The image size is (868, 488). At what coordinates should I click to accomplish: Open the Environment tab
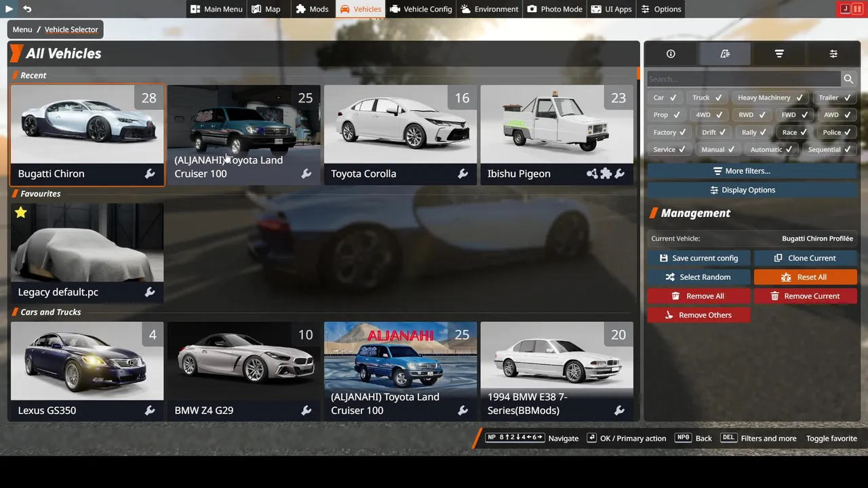[x=490, y=9]
